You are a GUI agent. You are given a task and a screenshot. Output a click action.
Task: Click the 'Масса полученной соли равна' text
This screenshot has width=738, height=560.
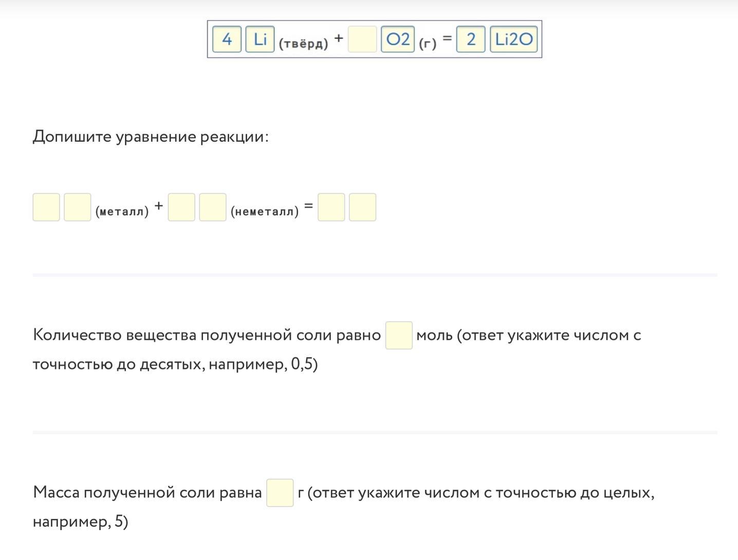pyautogui.click(x=147, y=493)
